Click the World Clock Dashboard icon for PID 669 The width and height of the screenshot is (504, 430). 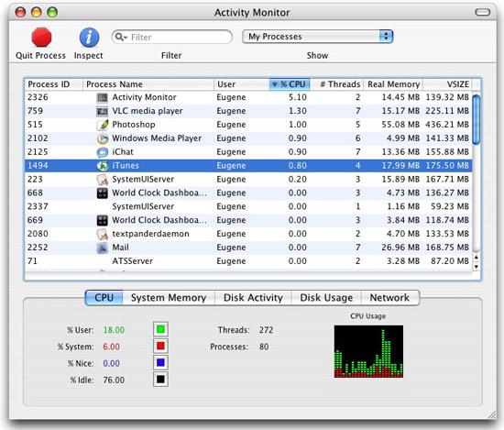tap(103, 220)
